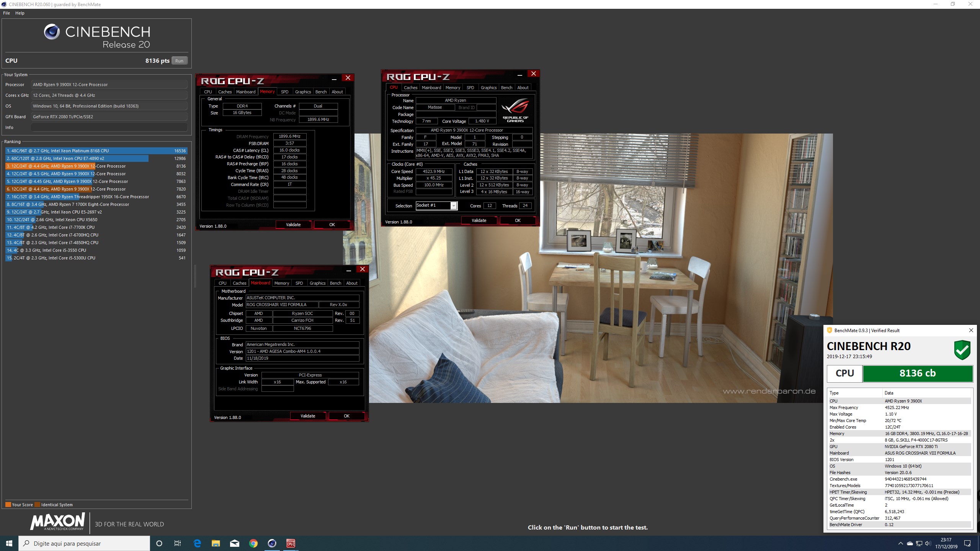This screenshot has width=980, height=551.
Task: Close the top-right CPU-Z window
Action: tap(533, 74)
